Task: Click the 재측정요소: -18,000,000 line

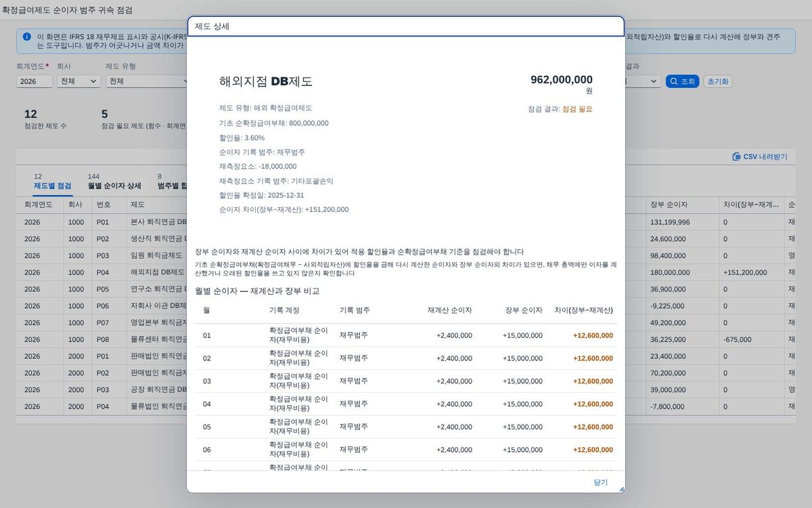Action: (x=258, y=166)
